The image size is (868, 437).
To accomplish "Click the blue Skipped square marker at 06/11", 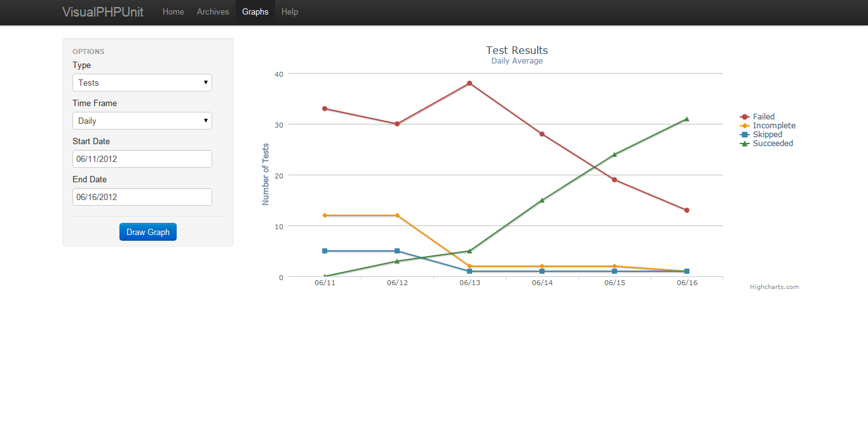I will 325,251.
